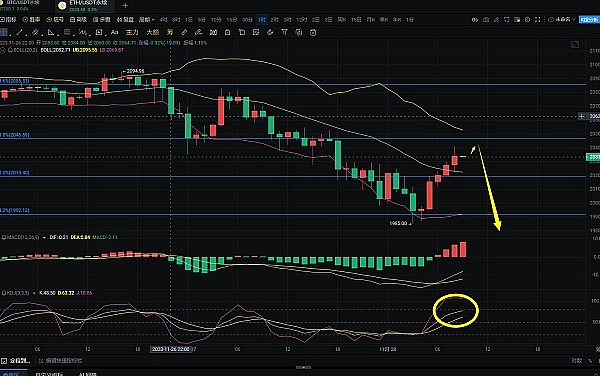Select the parallel channel drawing tool
The height and width of the screenshot is (376, 600).
[x=36, y=33]
